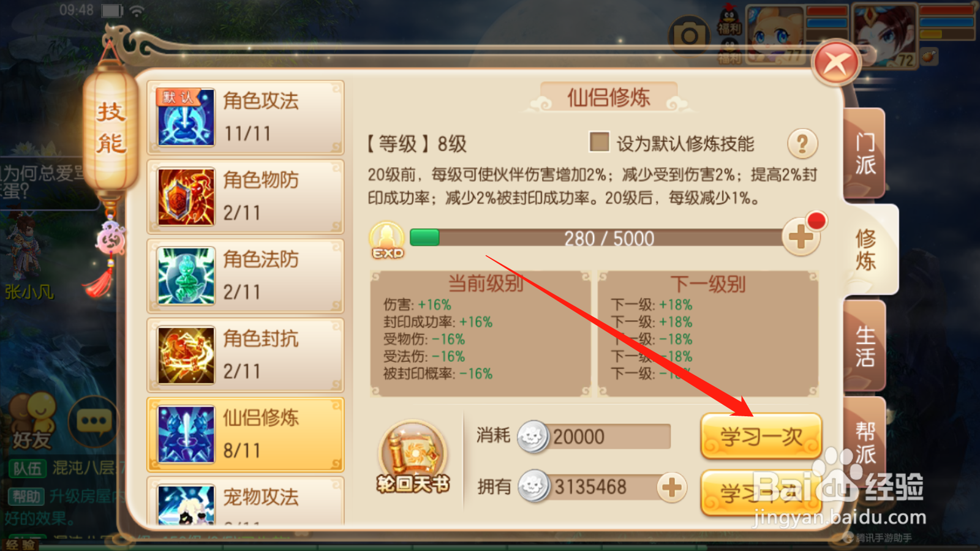Click the 学习一次 button
This screenshot has height=551, width=980.
761,437
